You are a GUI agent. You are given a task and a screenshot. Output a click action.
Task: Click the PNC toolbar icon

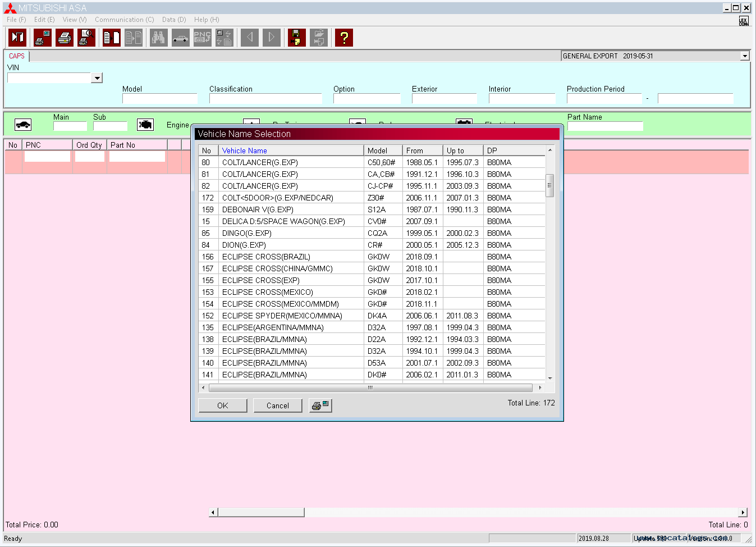pos(203,38)
